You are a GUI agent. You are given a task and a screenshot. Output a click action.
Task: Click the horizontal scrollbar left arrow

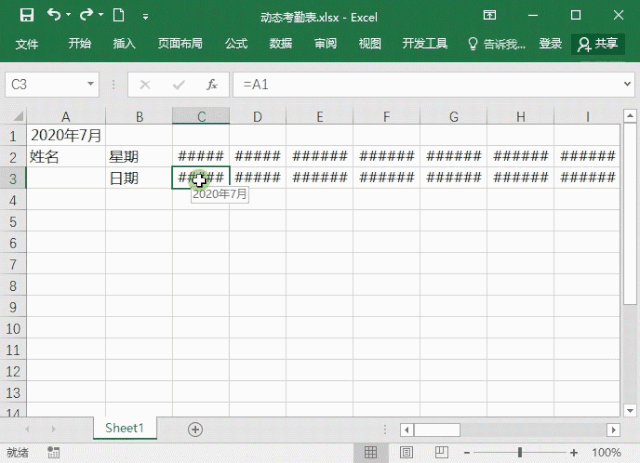407,430
